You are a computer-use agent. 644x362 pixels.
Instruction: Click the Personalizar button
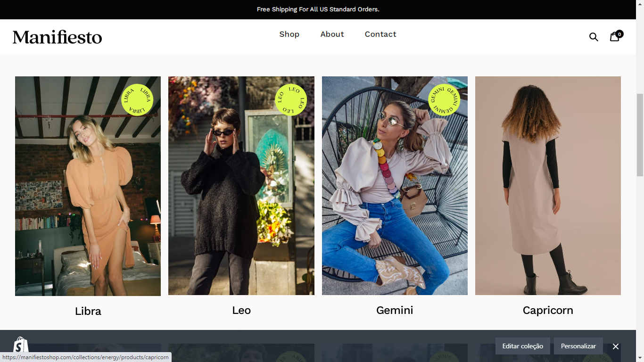point(578,346)
